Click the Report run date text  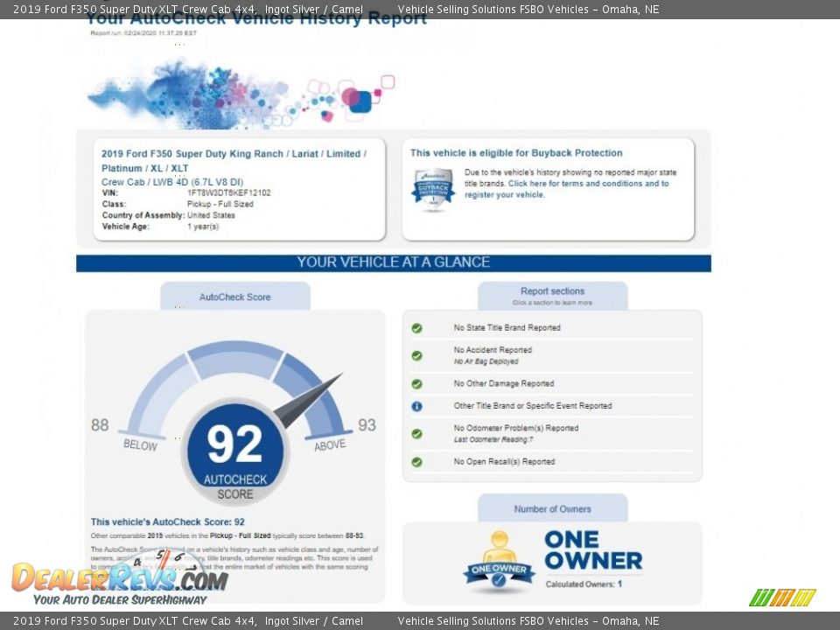click(143, 33)
